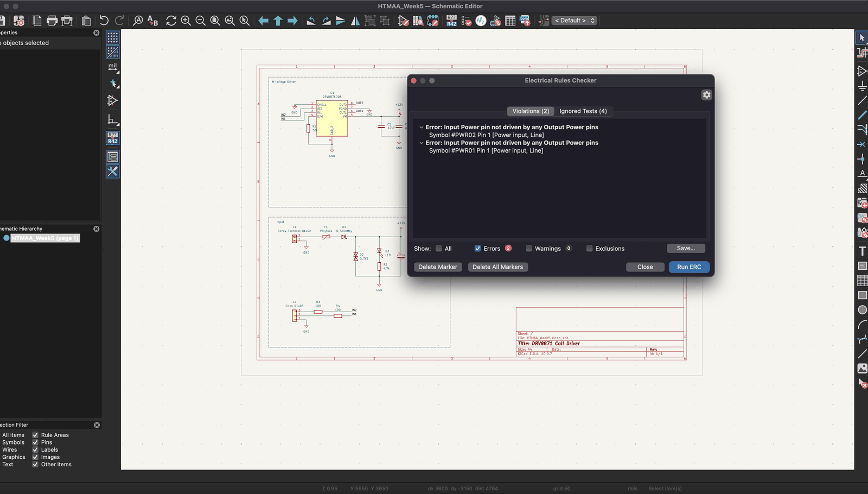This screenshot has width=868, height=494.
Task: Toggle the Show All checkbox
Action: [439, 249]
